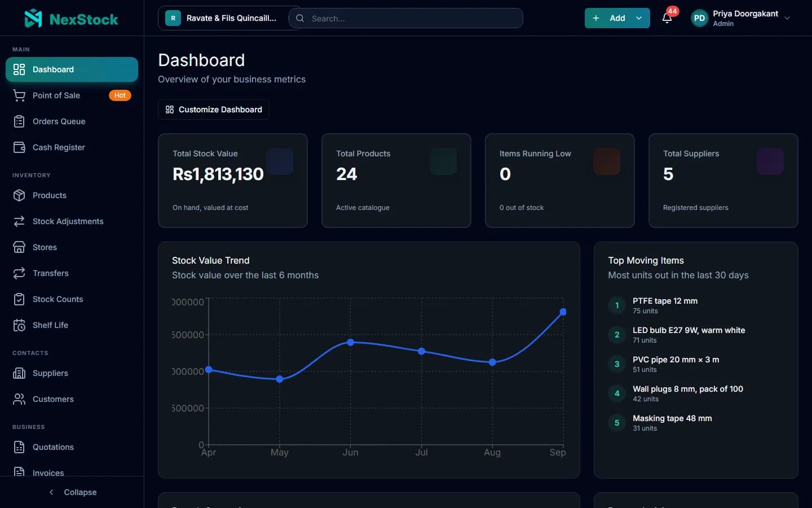Click the Customers people icon
Viewport: 812px width, 508px height.
[19, 399]
